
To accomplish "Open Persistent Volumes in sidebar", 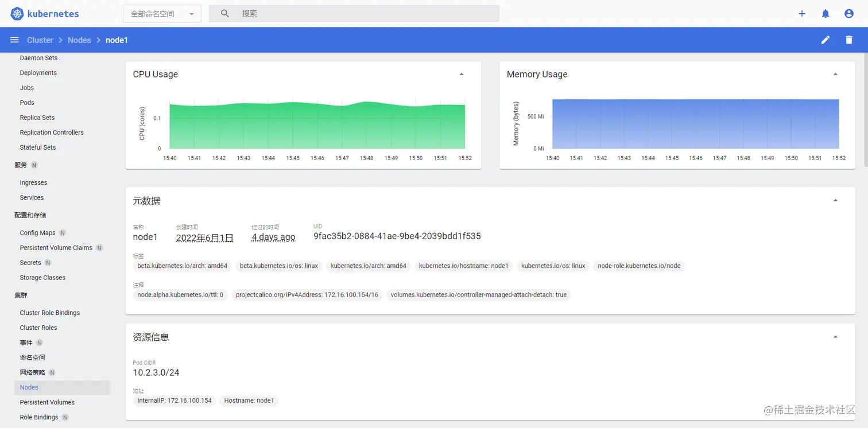I will tap(47, 402).
